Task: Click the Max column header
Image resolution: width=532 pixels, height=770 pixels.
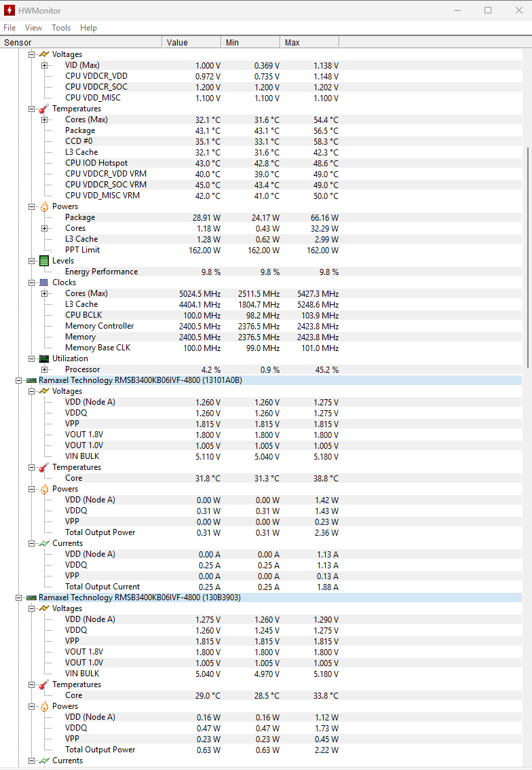Action: click(309, 42)
